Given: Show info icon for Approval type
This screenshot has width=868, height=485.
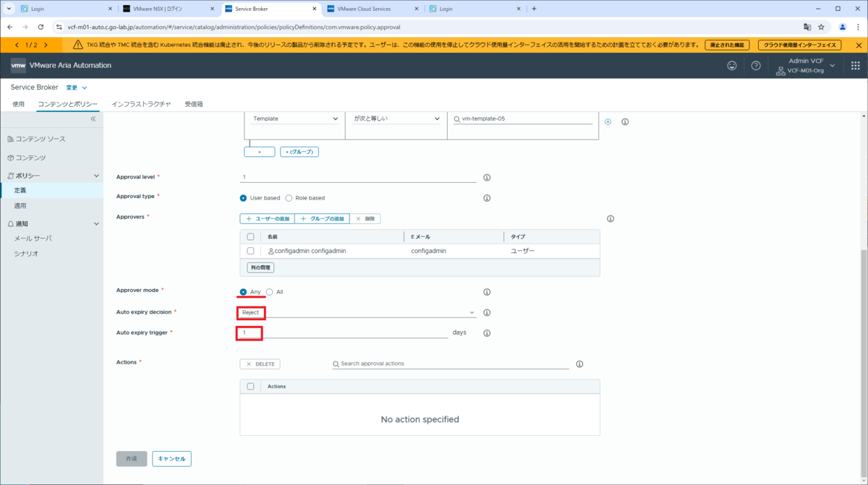Looking at the screenshot, I should click(x=487, y=198).
